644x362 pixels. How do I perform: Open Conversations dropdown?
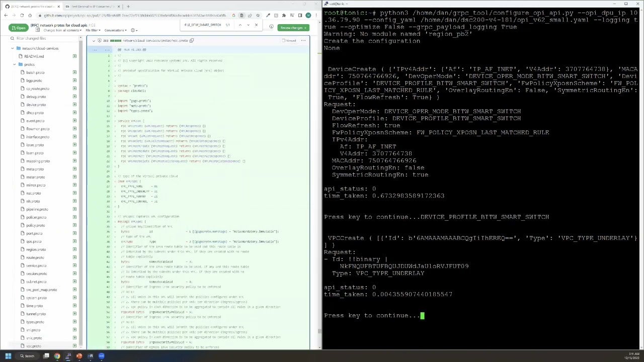(115, 30)
